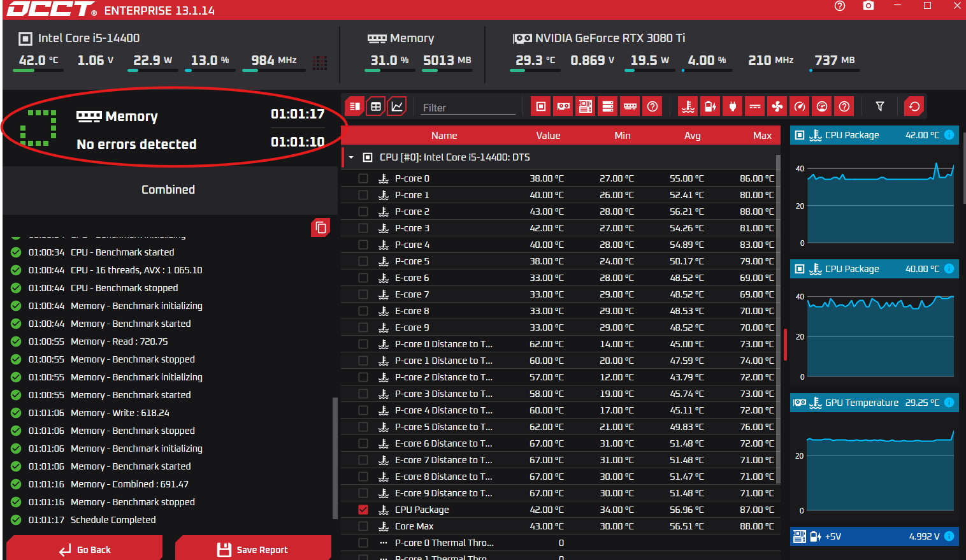966x560 pixels.
Task: Select log line 'Schedule Completed'
Action: click(113, 520)
